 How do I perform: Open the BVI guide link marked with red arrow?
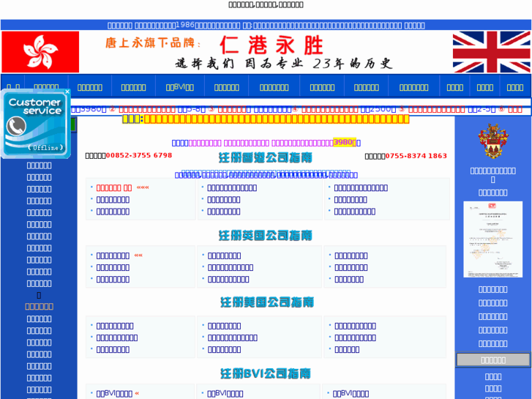[114, 394]
